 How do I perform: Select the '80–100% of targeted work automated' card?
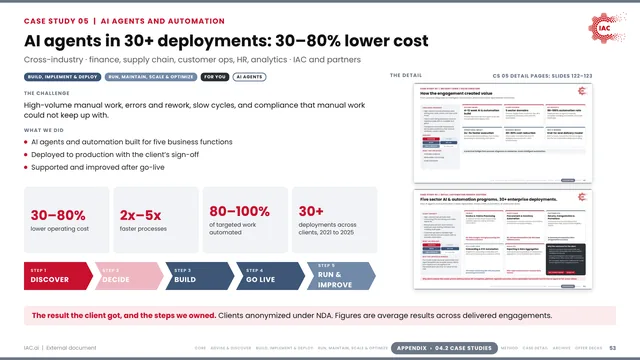click(x=245, y=220)
